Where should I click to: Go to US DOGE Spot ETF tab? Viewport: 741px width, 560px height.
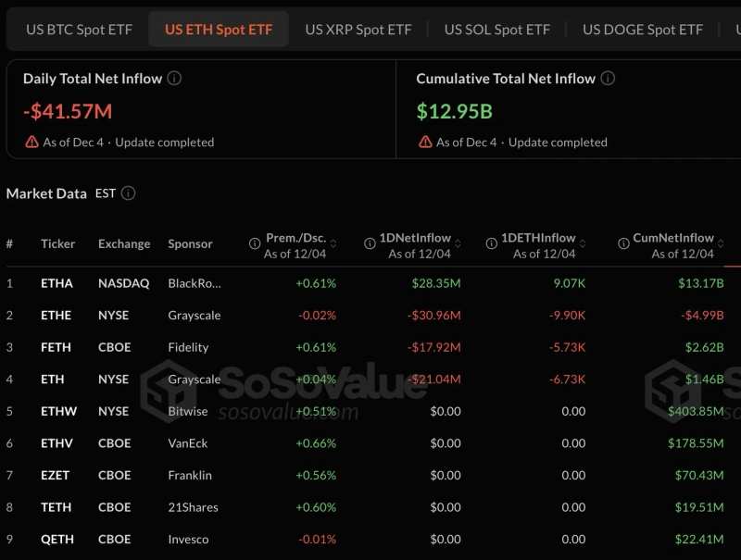click(643, 30)
